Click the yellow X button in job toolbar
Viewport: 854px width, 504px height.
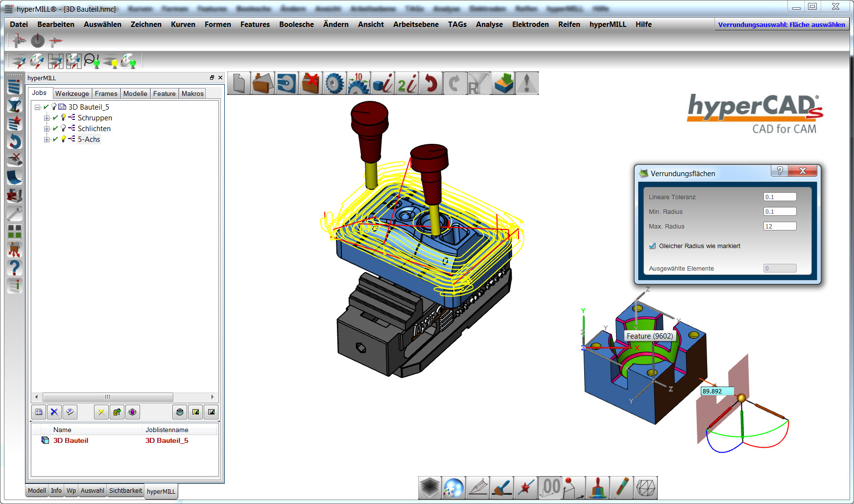point(101,412)
